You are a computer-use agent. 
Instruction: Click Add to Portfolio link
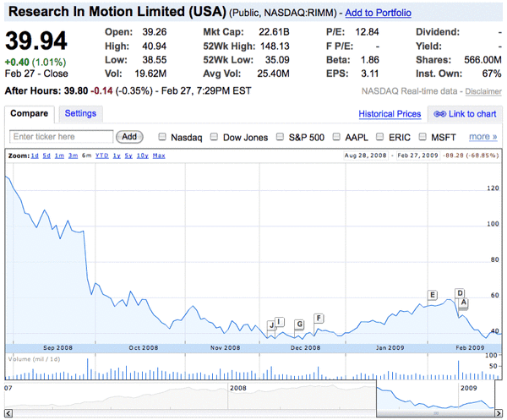pyautogui.click(x=378, y=13)
